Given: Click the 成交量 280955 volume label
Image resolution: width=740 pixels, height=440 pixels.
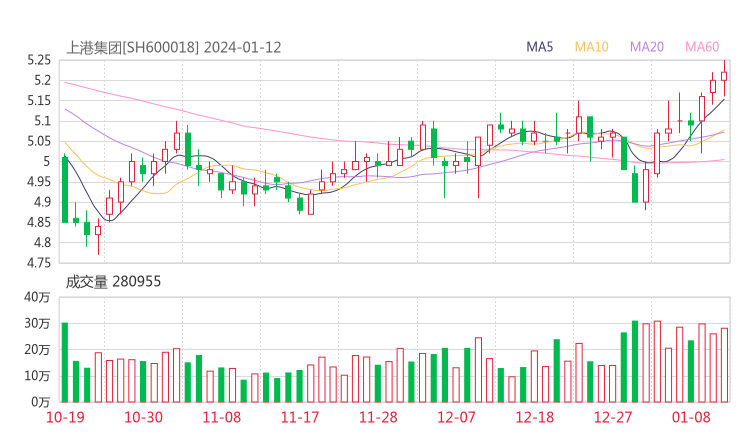Looking at the screenshot, I should (x=113, y=281).
